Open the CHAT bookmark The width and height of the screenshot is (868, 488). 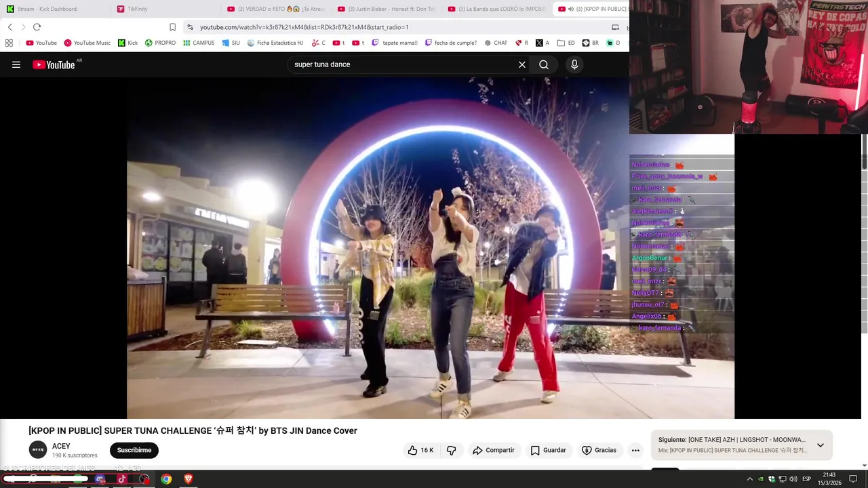point(496,43)
